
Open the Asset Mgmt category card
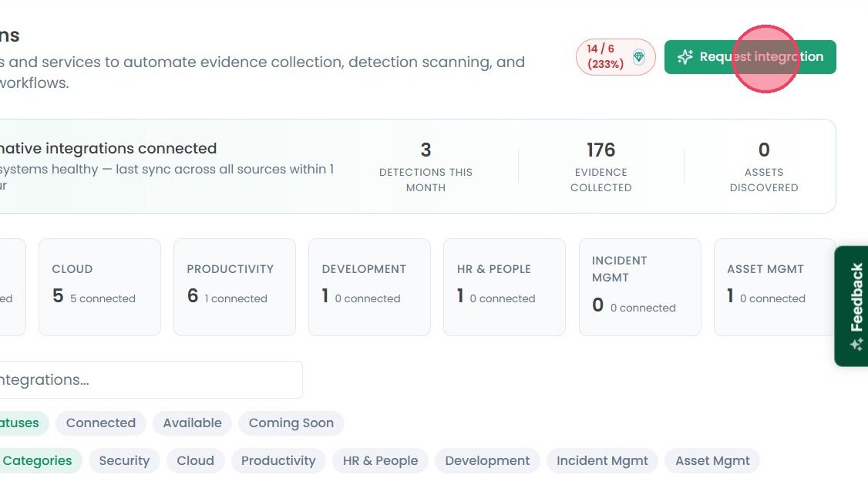pos(775,287)
